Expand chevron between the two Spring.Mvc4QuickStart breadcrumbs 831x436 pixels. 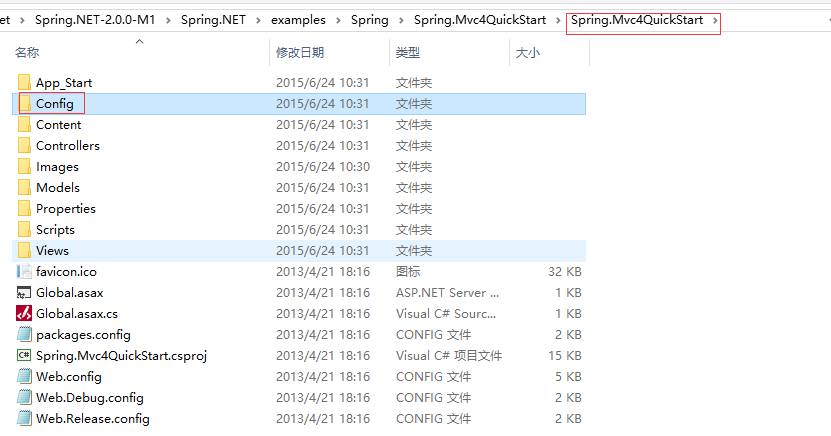(x=558, y=20)
